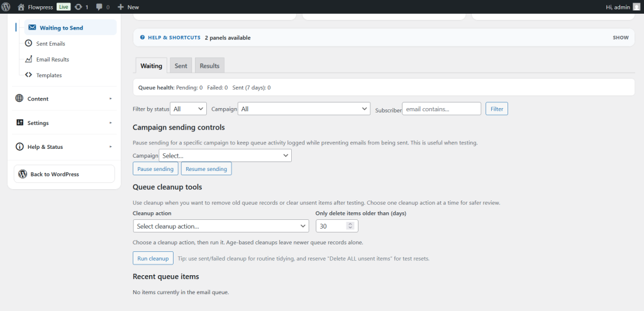Screen dimensions: 644x311
Task: Expand the Help & Status section arrow
Action: [x=111, y=146]
